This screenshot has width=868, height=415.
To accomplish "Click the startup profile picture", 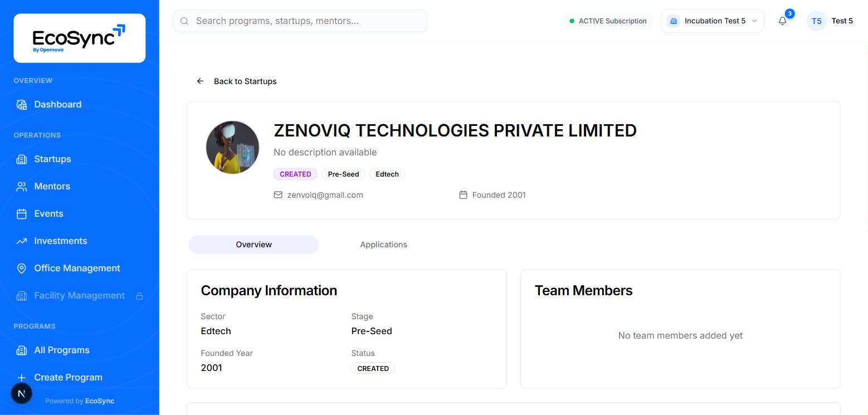I will coord(232,148).
